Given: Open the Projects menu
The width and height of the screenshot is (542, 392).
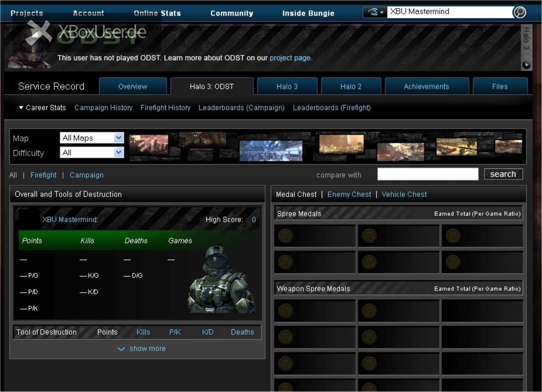Looking at the screenshot, I should click(27, 13).
